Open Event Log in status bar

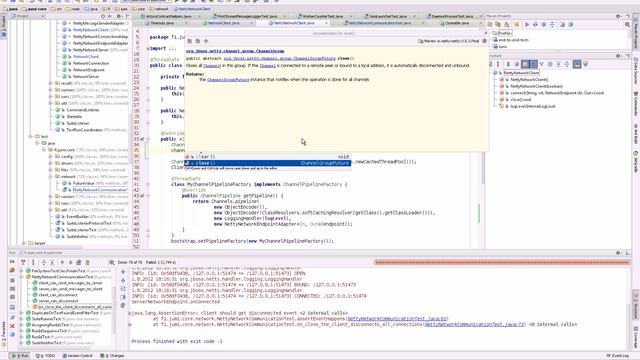618,356
